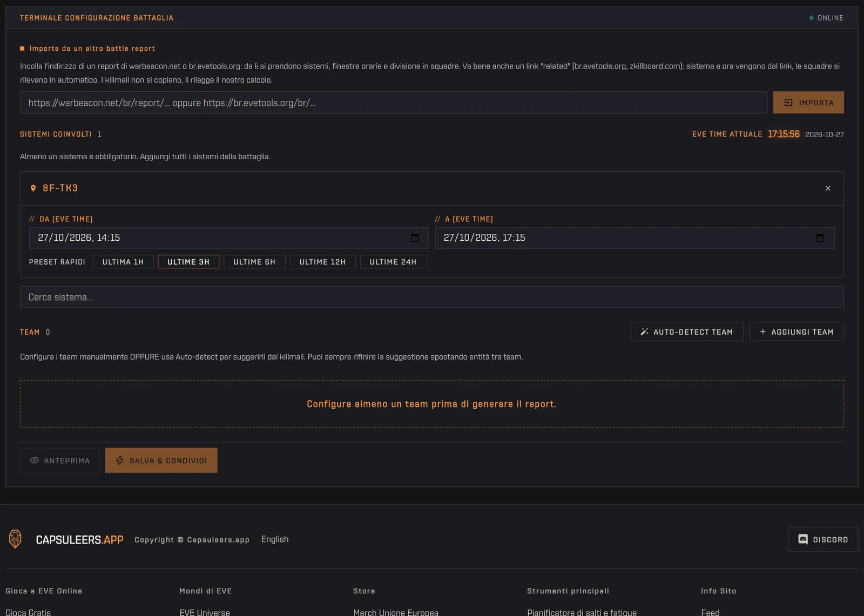Open calendar picker for the DA (EVE TIME) field

pyautogui.click(x=415, y=238)
